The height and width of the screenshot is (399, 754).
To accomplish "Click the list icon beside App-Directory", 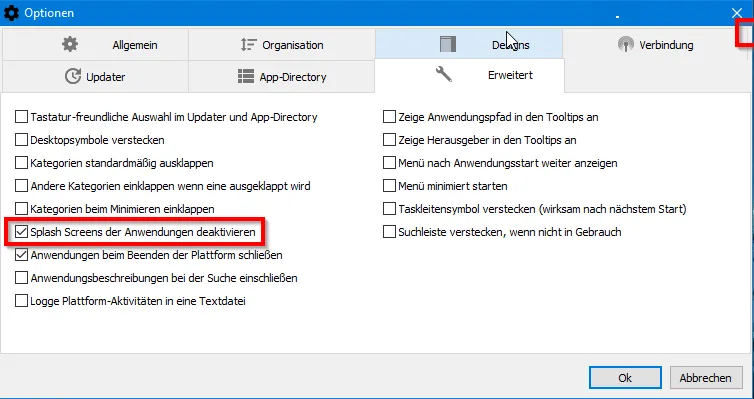I will click(x=246, y=76).
